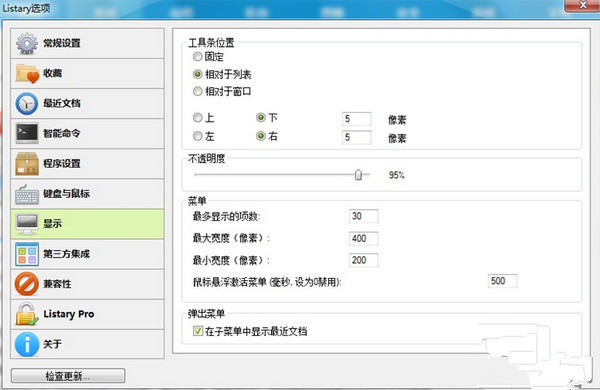Go to the 智能命令 page
Image resolution: width=600 pixels, height=390 pixels.
(x=87, y=133)
